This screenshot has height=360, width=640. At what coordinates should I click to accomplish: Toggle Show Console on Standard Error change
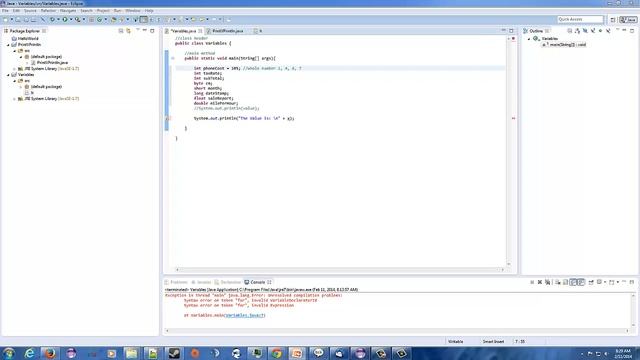[581, 282]
